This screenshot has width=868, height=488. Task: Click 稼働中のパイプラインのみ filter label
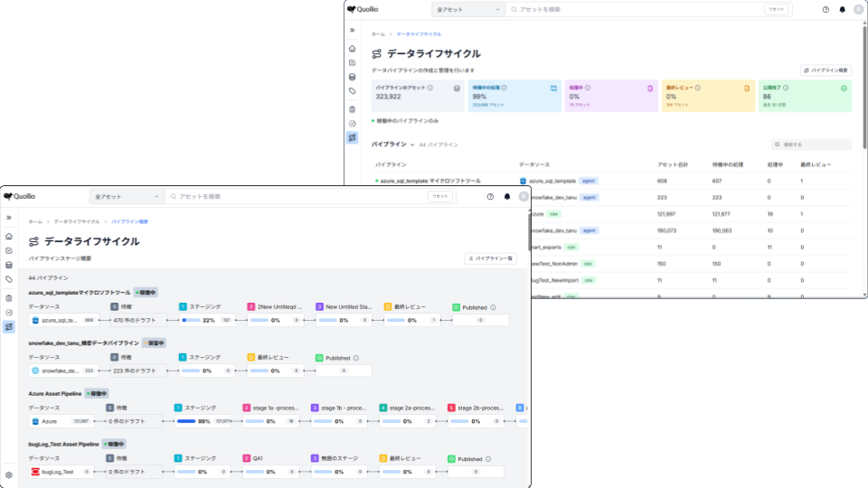[408, 120]
